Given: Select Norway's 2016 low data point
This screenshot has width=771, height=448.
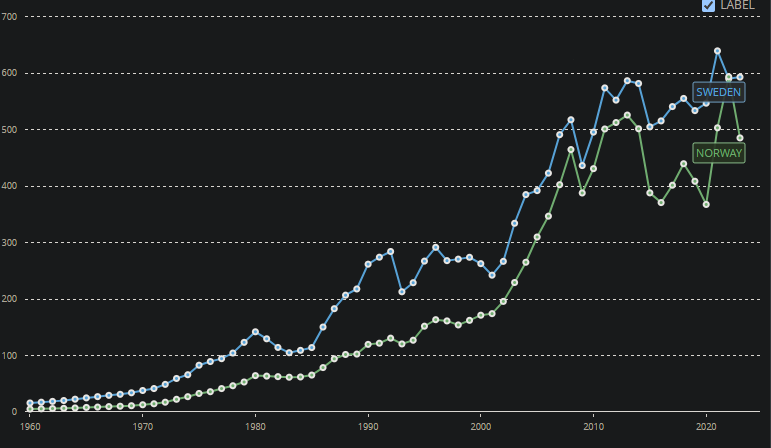Looking at the screenshot, I should tap(661, 203).
